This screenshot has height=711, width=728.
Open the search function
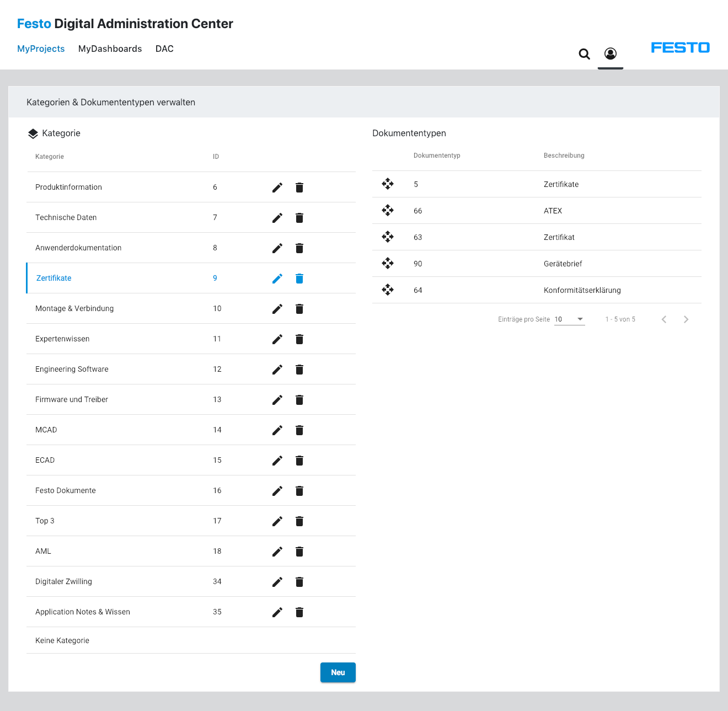584,54
